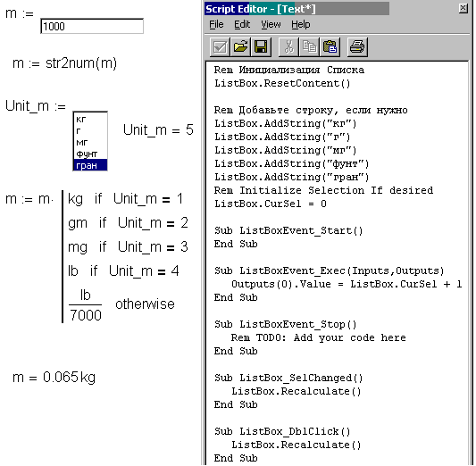Copy text using the Copy icon
476x466 pixels.
point(309,47)
